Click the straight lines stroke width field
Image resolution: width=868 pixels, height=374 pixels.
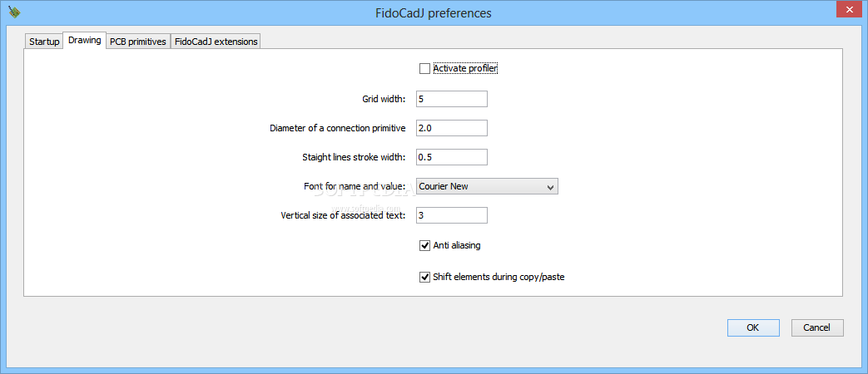click(x=452, y=157)
